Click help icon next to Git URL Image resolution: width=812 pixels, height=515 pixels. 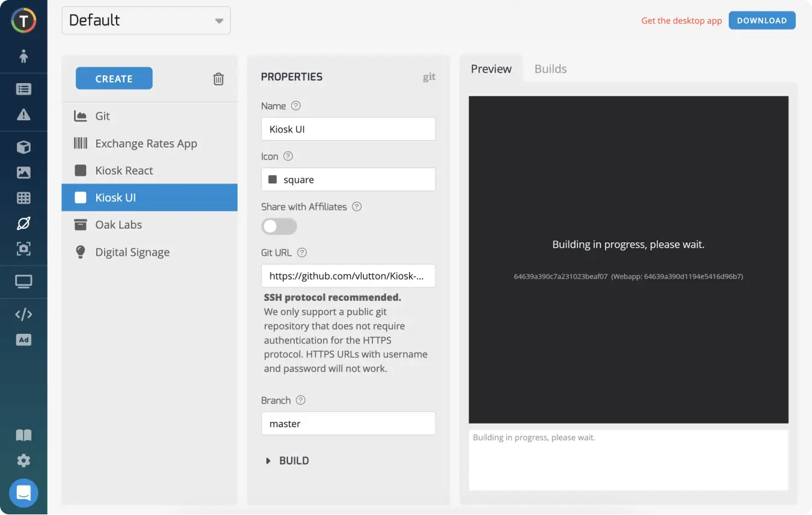click(x=302, y=253)
